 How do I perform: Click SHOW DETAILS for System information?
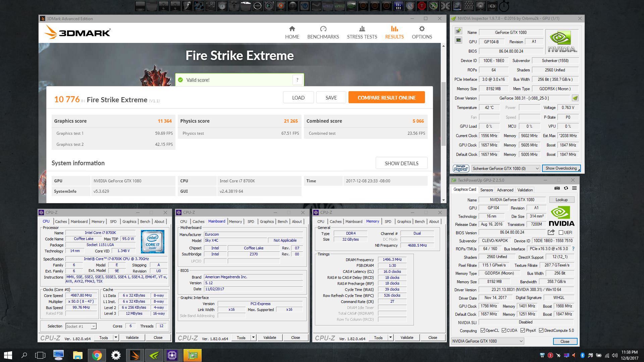(401, 163)
